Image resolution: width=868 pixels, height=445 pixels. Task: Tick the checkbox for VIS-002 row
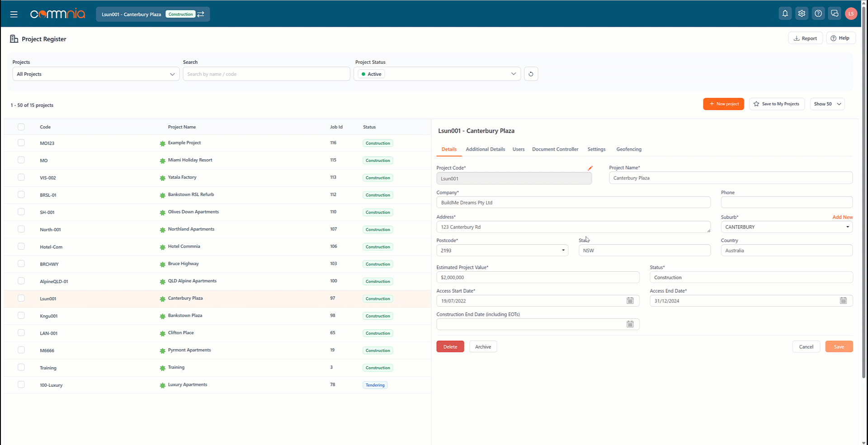(x=21, y=177)
